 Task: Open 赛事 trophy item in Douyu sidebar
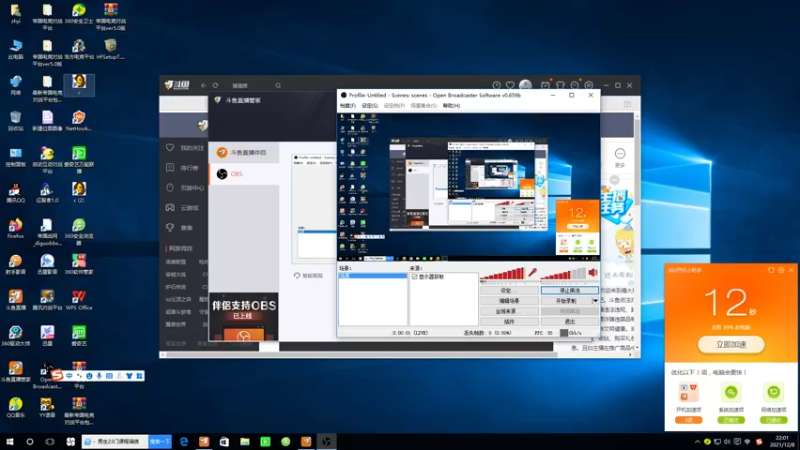[179, 228]
